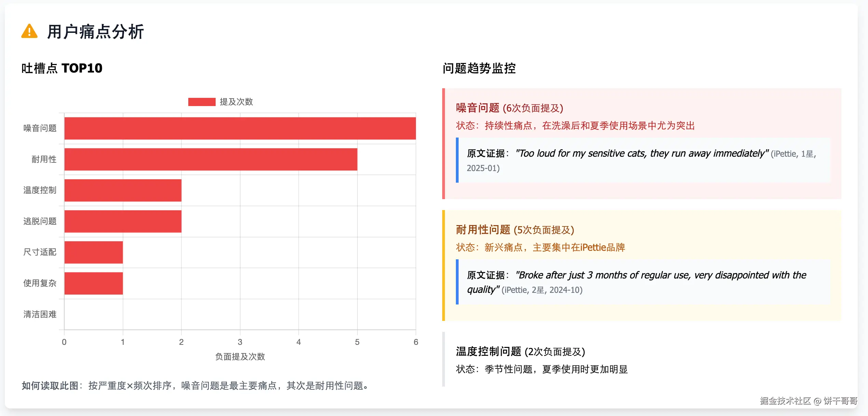Click the 耐用性问题 (5次负面提及) heading
868x416 pixels.
(x=515, y=230)
